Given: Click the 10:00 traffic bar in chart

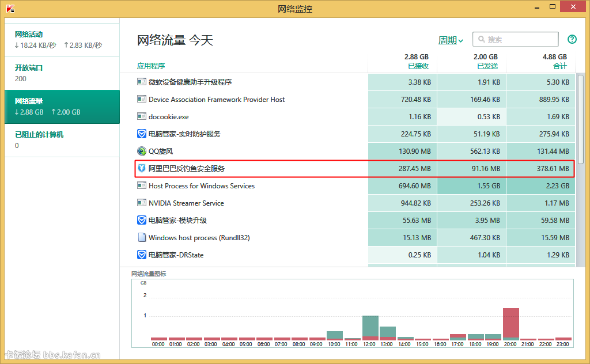Looking at the screenshot, I should point(335,336).
